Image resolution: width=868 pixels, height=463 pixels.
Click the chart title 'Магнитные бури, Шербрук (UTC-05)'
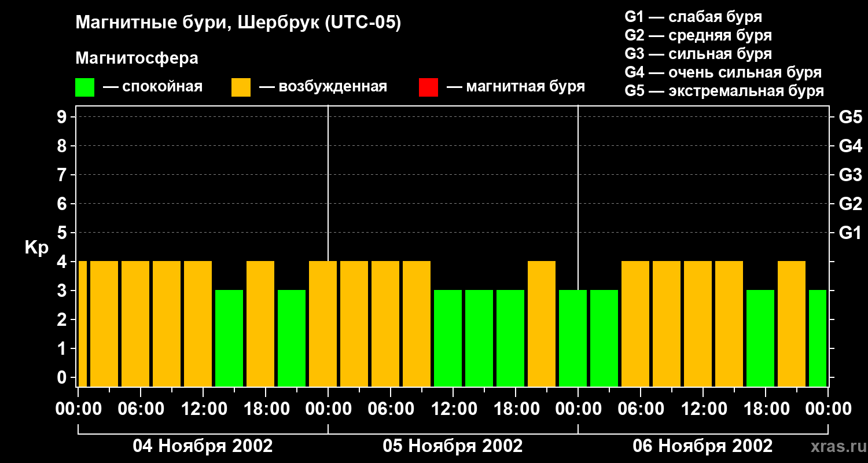[x=238, y=23]
